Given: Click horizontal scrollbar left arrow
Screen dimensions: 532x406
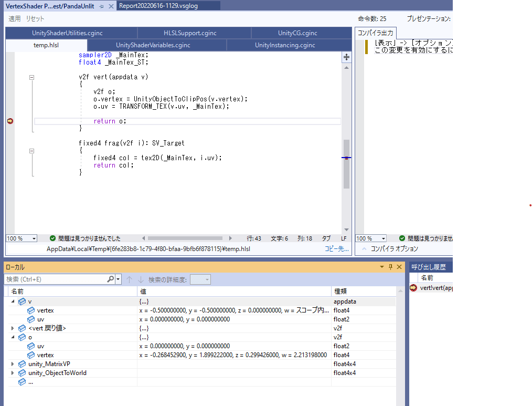Looking at the screenshot, I should click(144, 238).
